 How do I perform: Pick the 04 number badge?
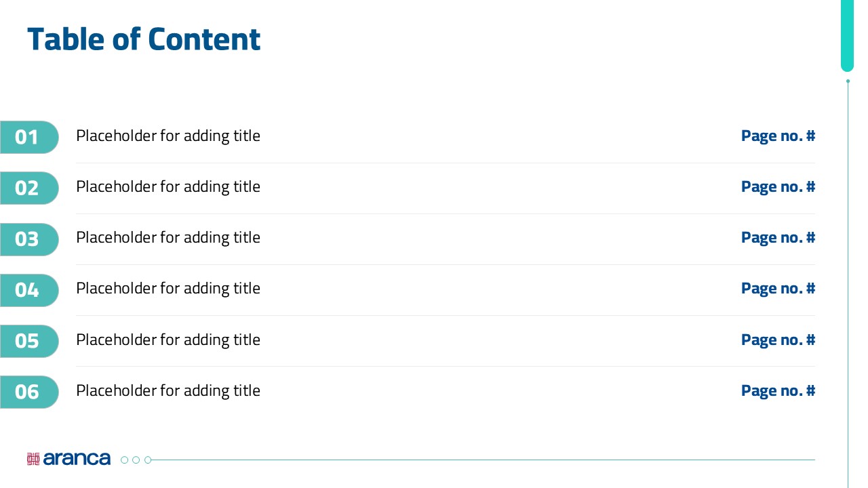28,290
